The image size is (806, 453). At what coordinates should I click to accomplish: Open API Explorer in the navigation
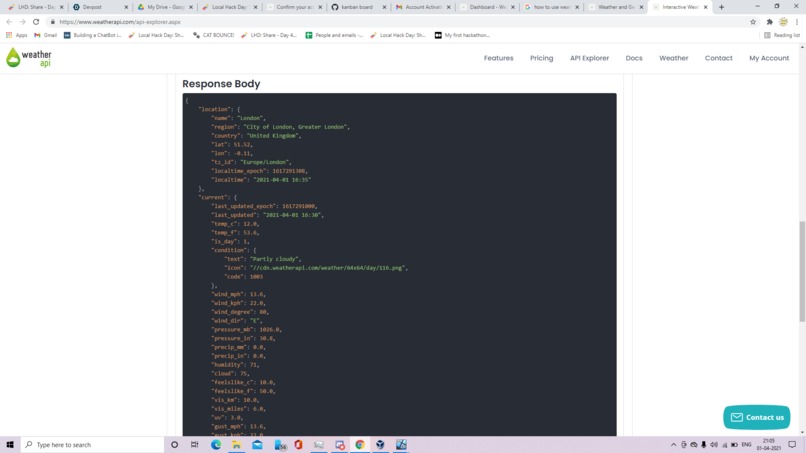pos(589,58)
